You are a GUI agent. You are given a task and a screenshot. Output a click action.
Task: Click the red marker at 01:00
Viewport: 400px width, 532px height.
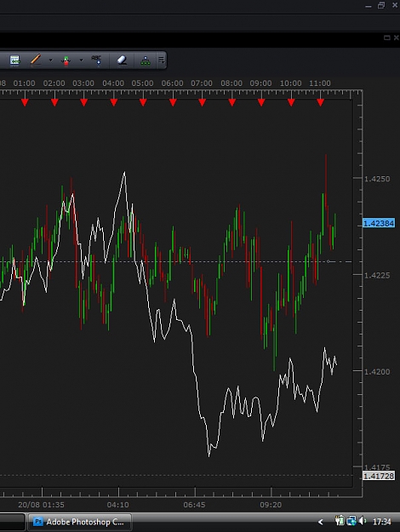coord(25,102)
